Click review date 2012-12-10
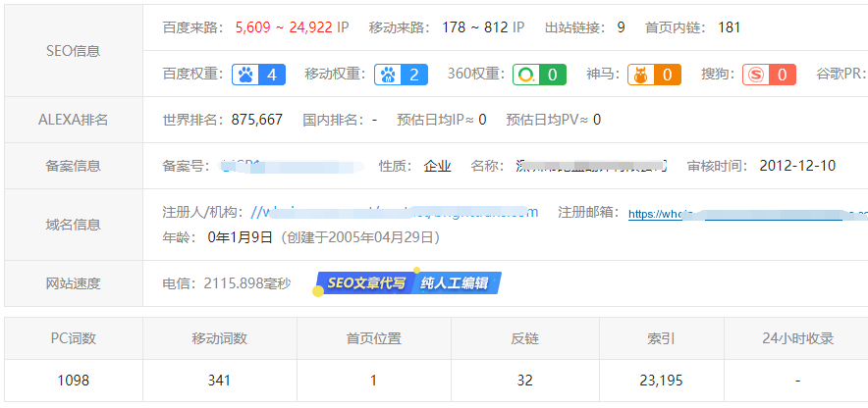Image resolution: width=868 pixels, height=408 pixels. click(797, 166)
